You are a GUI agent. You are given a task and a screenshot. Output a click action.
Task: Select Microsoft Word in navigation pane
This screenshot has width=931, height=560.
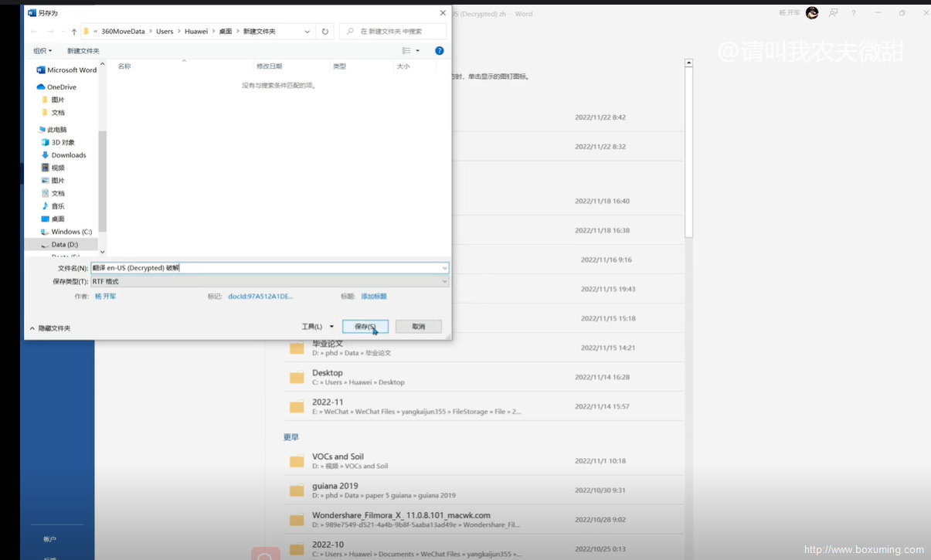click(66, 70)
